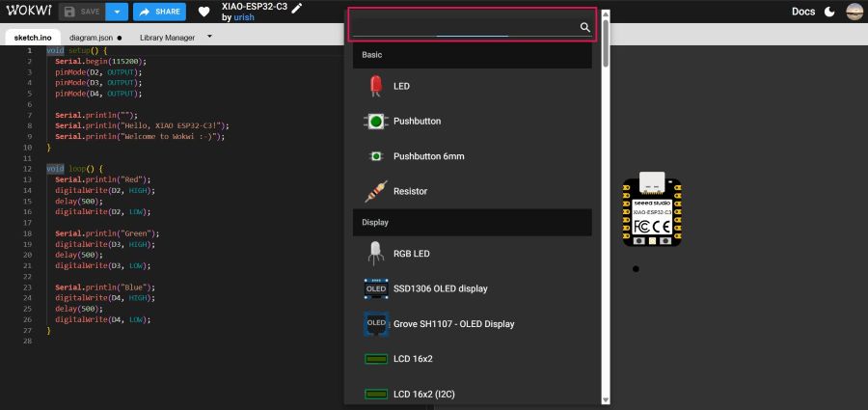Click the project title XIAO-ESP32-C3

point(254,8)
